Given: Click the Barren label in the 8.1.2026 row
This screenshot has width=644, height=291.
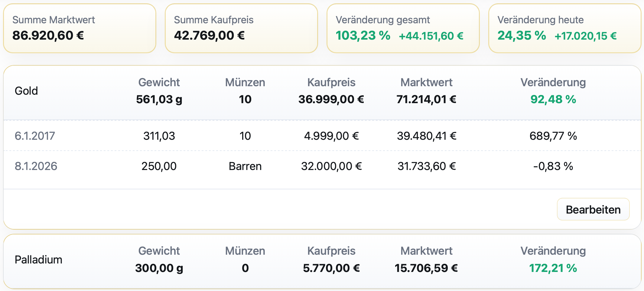Looking at the screenshot, I should (245, 166).
